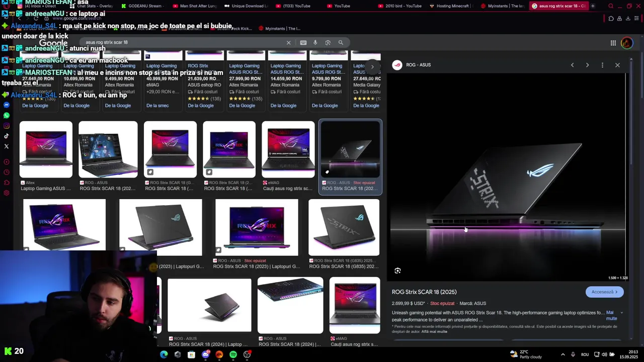
Task: Select the highlighted ROG - ASUS Stoc epuizat result
Action: 351,156
